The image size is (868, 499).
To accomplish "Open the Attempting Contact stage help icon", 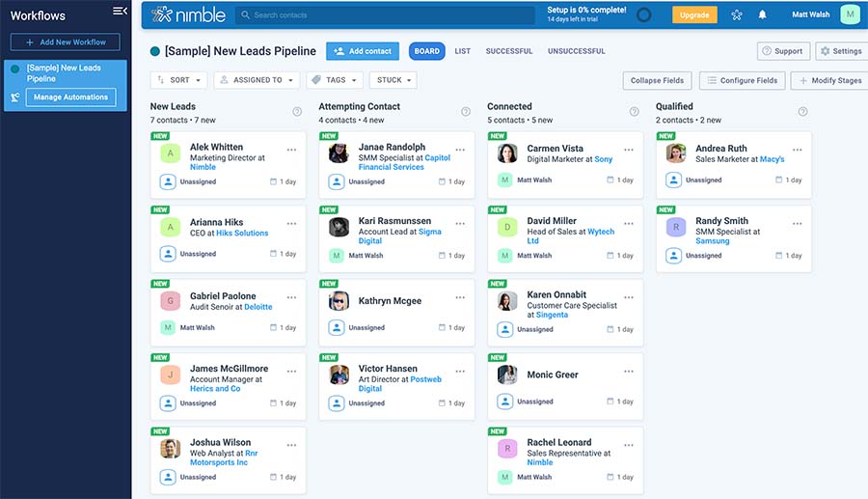I will (466, 111).
